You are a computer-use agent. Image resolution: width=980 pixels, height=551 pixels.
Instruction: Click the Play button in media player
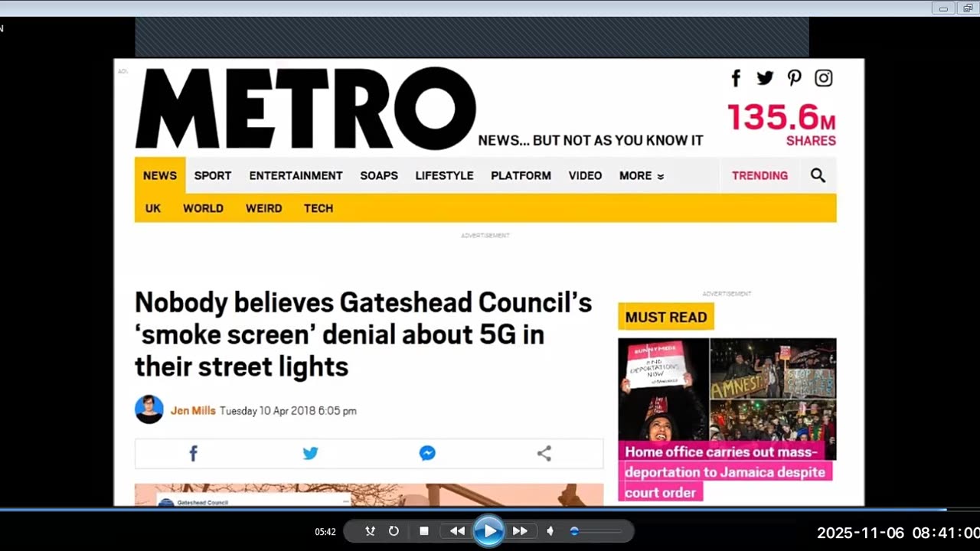(x=488, y=531)
